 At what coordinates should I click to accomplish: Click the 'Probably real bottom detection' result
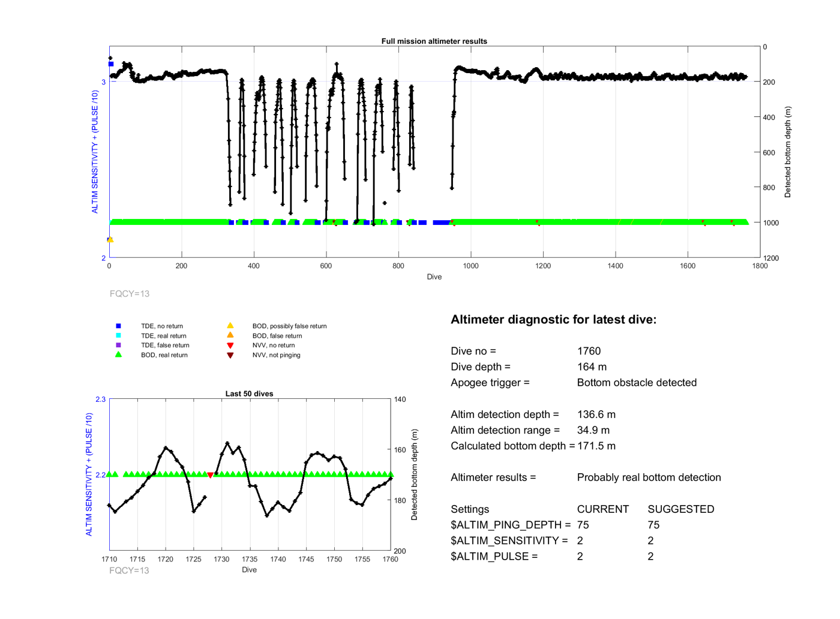[649, 477]
